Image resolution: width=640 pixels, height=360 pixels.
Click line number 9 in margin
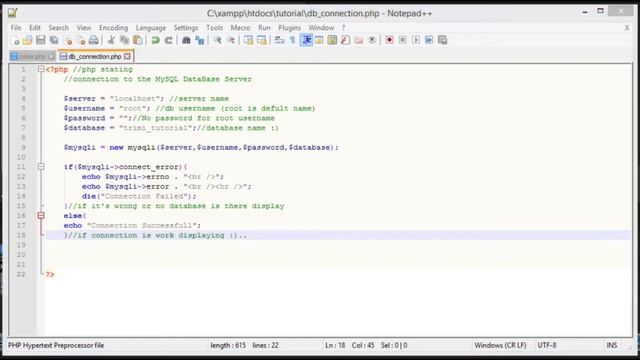23,147
